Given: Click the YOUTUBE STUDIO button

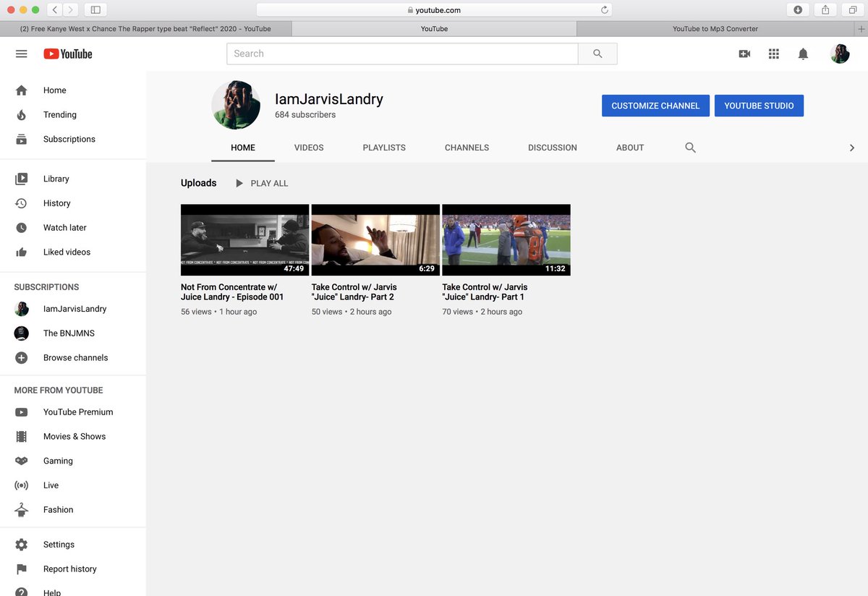Looking at the screenshot, I should (759, 106).
